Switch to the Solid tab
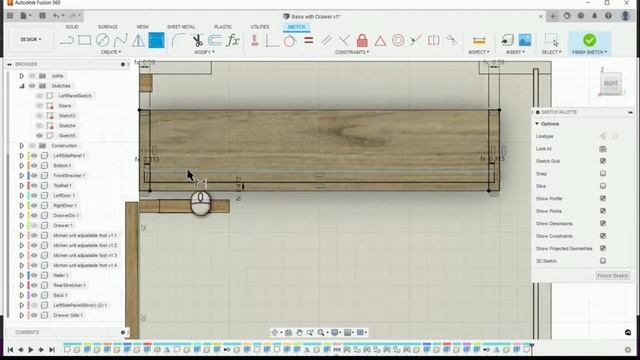The height and width of the screenshot is (360, 640). click(72, 27)
